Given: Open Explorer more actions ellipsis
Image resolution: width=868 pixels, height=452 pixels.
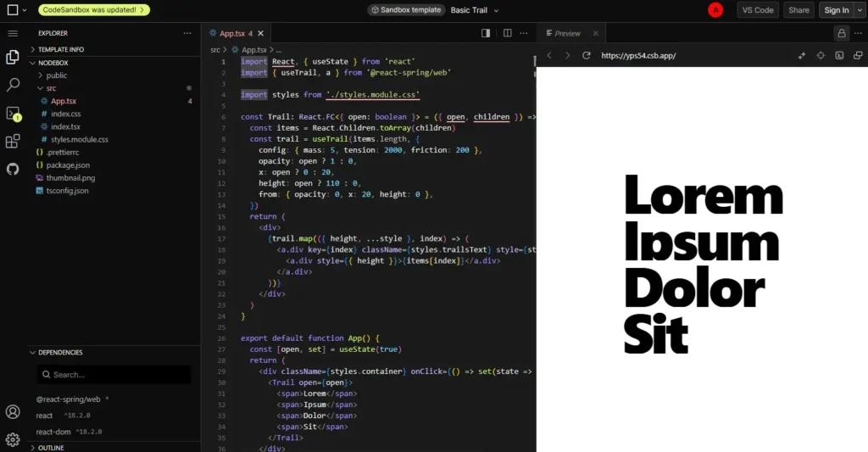Looking at the screenshot, I should (x=187, y=33).
